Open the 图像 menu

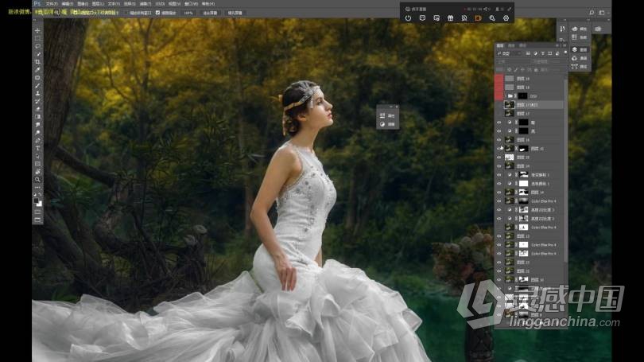(x=83, y=4)
